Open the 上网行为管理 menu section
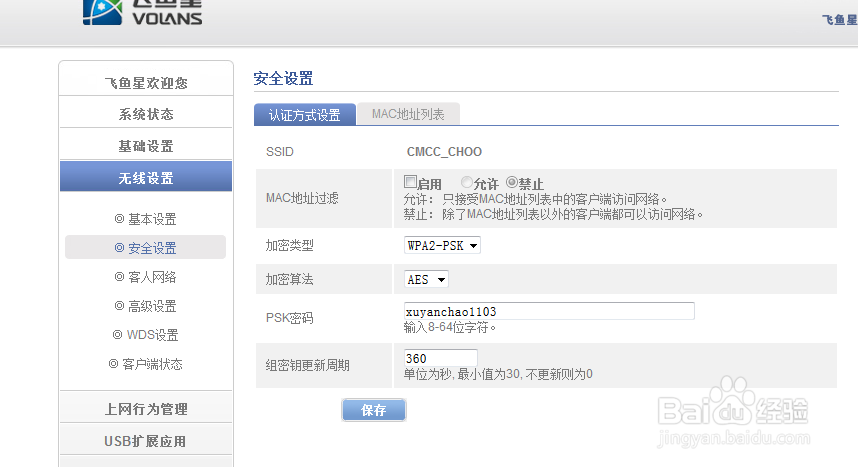The image size is (858, 467). point(146,408)
